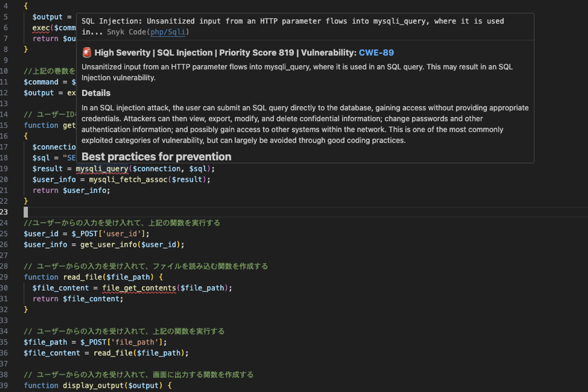The width and height of the screenshot is (588, 392).
Task: Click the closing brace on line 32
Action: [26, 309]
